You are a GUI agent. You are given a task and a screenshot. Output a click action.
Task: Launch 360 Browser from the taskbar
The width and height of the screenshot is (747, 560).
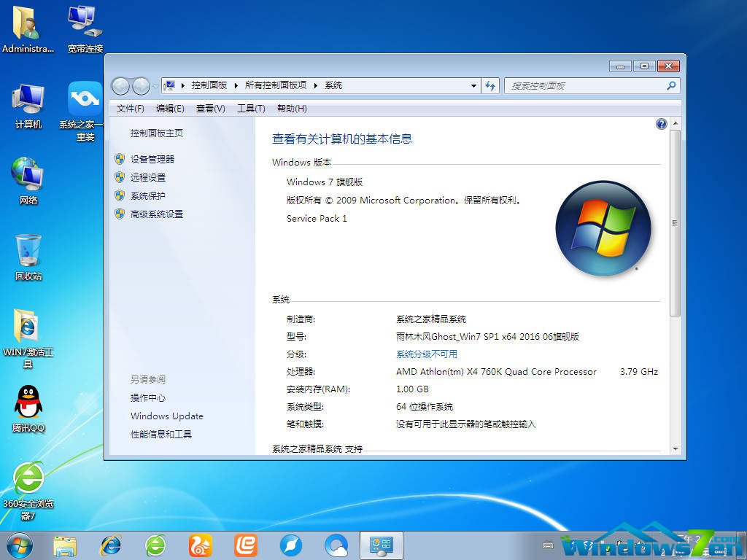coord(155,545)
